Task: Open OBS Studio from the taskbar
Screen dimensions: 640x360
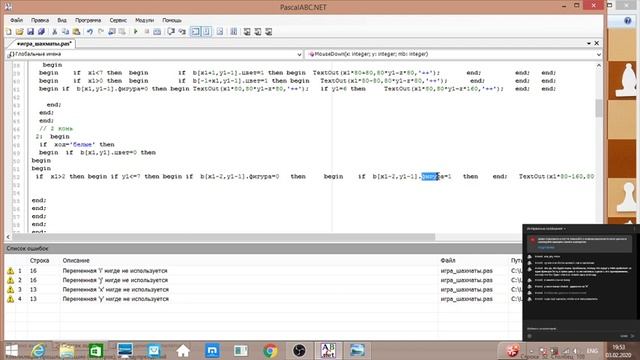Action: (x=299, y=351)
